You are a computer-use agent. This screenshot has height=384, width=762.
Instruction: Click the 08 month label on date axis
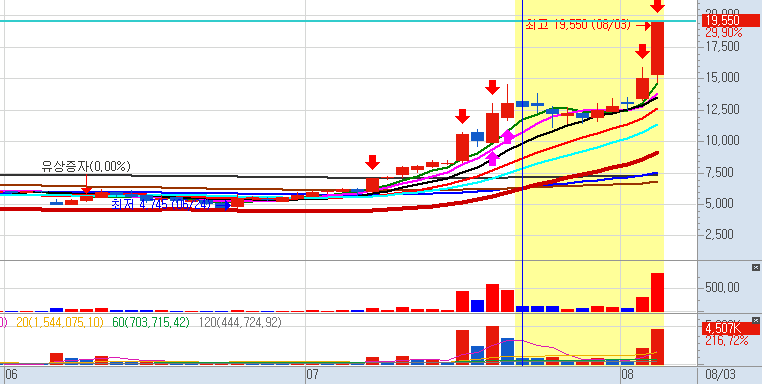pos(628,374)
